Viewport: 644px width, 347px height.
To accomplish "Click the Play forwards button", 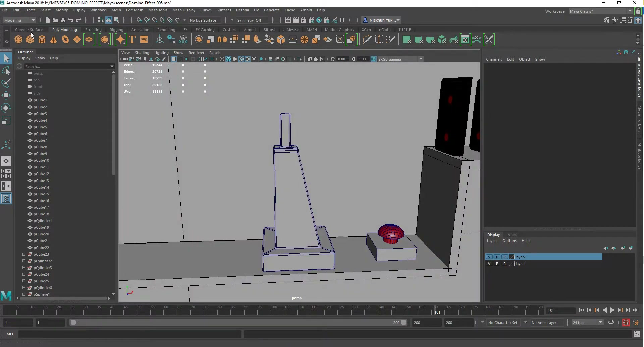I will click(x=612, y=310).
